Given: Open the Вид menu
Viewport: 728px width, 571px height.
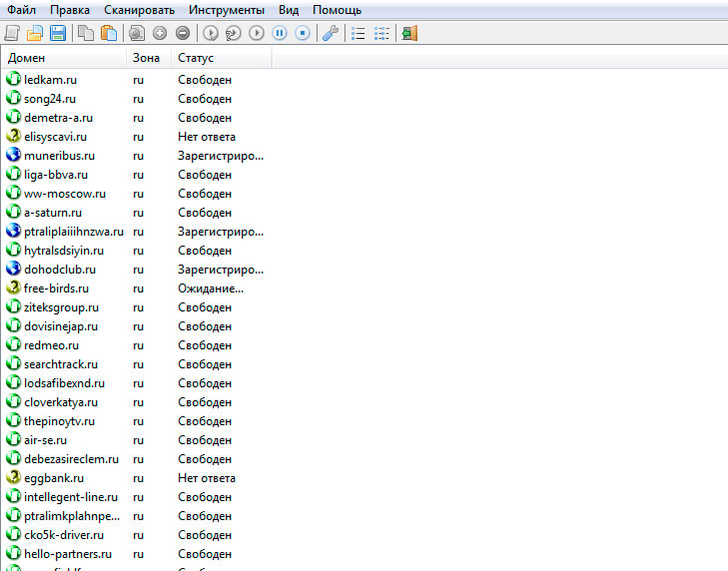Looking at the screenshot, I should coord(289,10).
